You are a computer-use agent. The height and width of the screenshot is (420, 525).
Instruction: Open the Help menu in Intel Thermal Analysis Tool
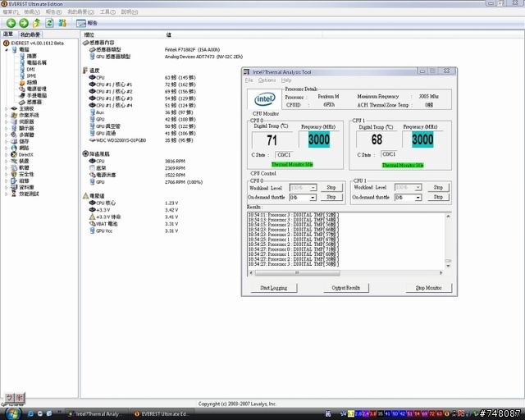point(286,80)
